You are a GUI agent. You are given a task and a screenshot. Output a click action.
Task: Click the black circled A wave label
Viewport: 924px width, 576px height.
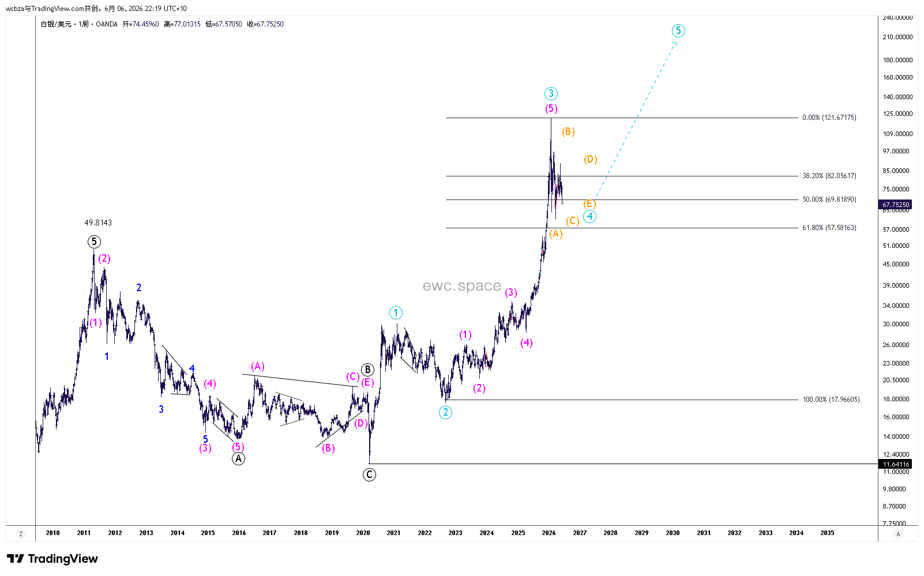point(238,458)
